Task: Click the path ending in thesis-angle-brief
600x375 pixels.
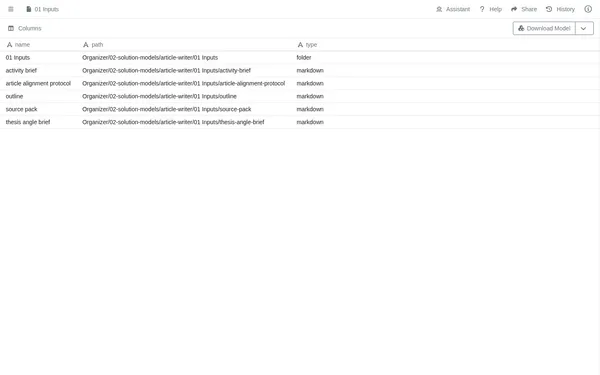Action: [x=173, y=122]
